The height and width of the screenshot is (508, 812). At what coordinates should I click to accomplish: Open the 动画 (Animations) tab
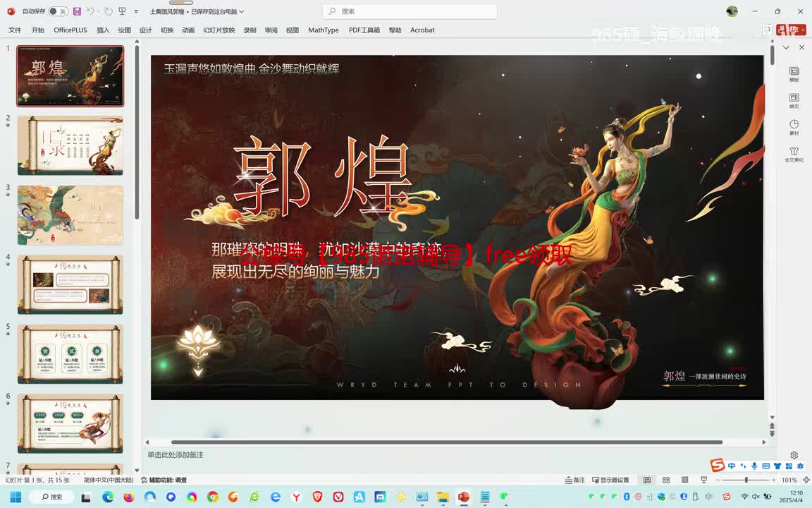188,30
